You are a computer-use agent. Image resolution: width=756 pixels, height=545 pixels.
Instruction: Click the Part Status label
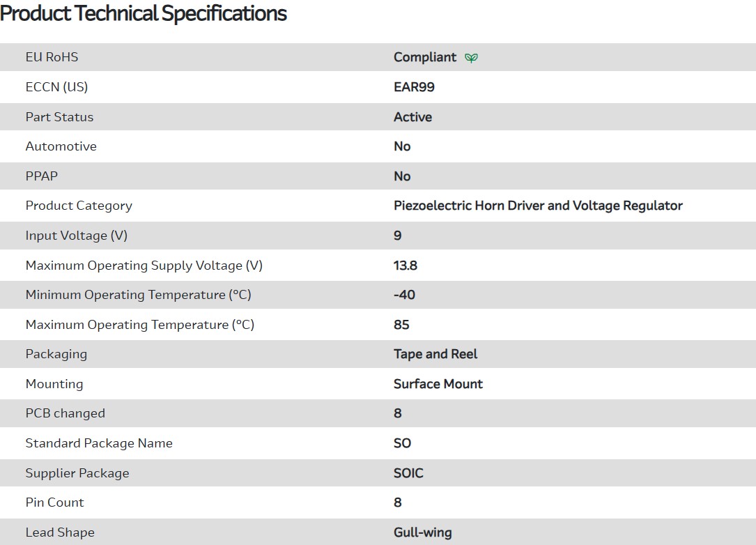coord(59,117)
